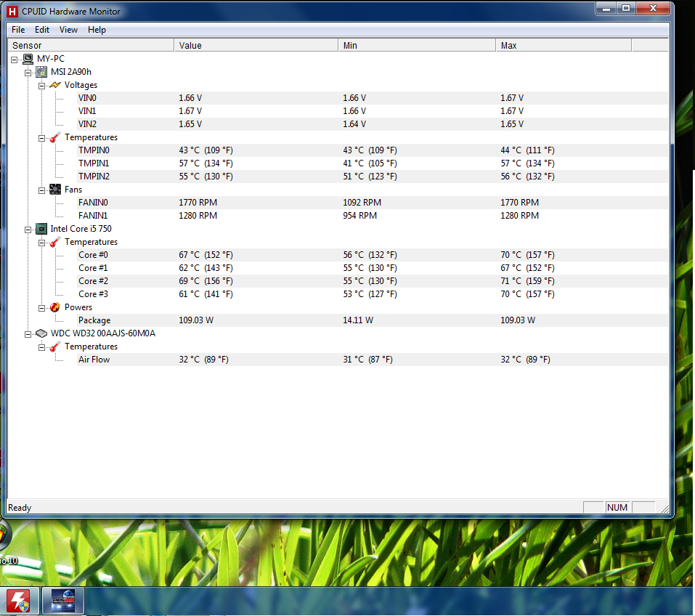Screen dimensions: 695x616
Task: Select the Air Flow temperature row
Action: tap(373, 360)
